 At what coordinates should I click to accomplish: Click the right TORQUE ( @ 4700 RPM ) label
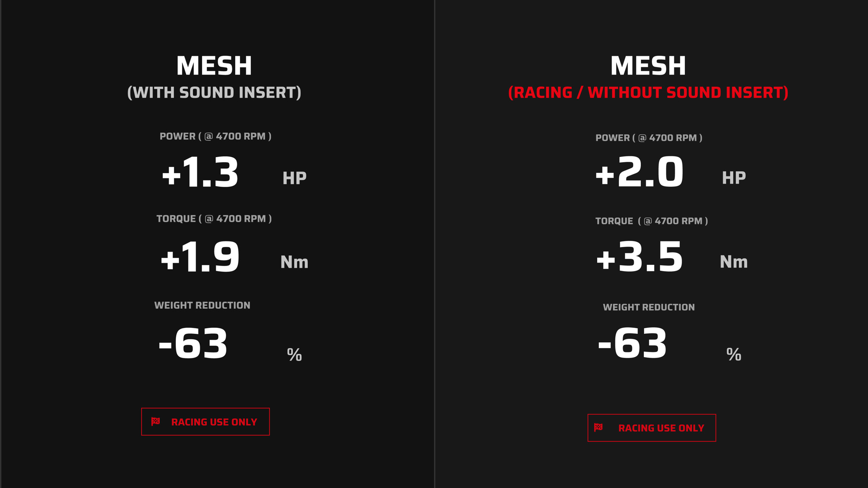click(x=651, y=221)
